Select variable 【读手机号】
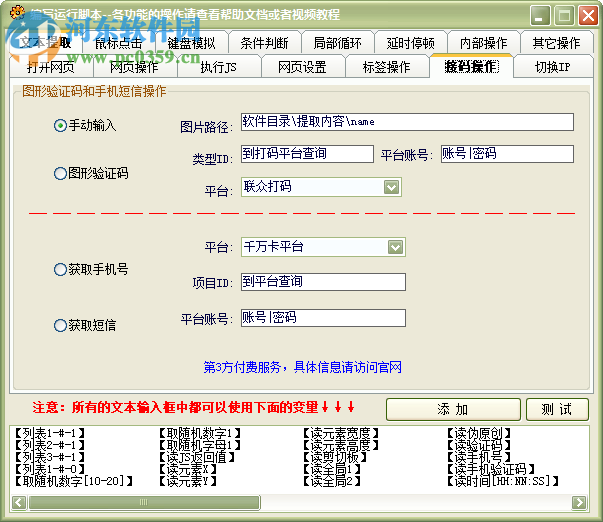 click(479, 457)
